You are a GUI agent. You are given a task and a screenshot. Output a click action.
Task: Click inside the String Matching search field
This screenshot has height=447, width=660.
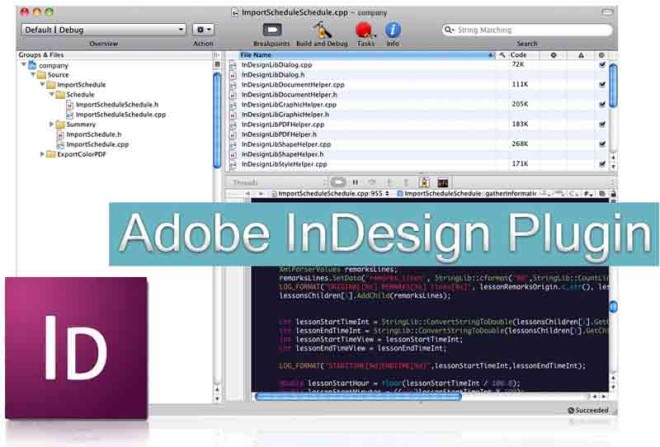[x=527, y=30]
